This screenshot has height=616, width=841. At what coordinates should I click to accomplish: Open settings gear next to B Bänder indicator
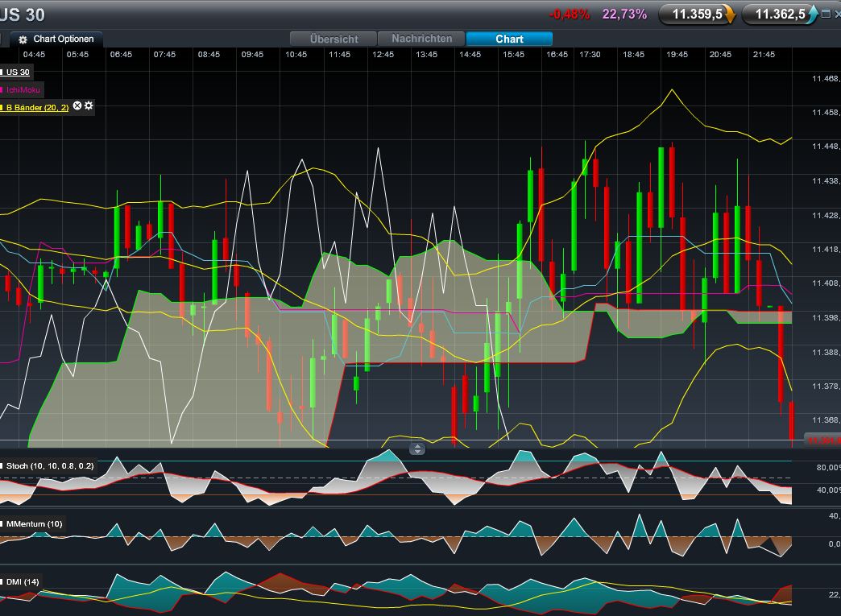(x=88, y=106)
